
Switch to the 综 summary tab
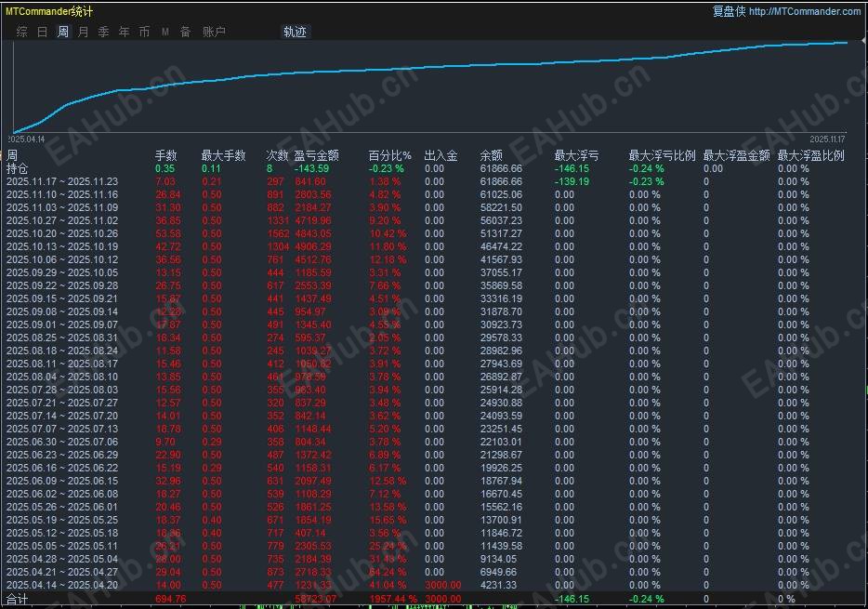pyautogui.click(x=22, y=33)
